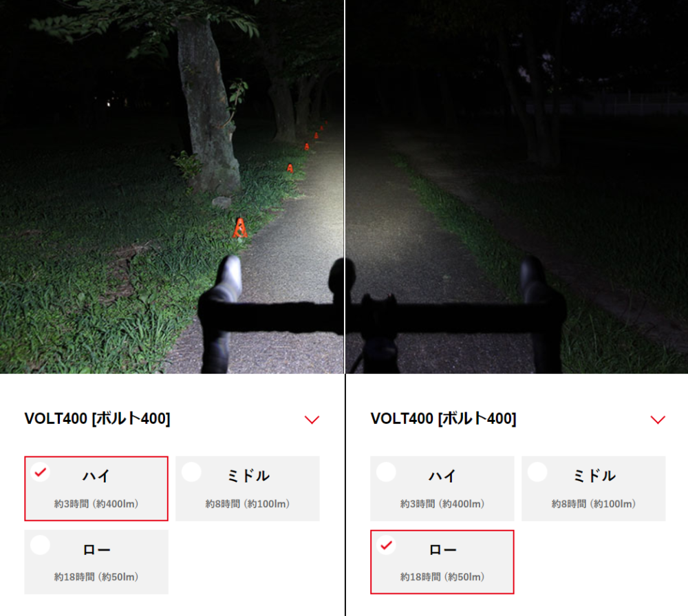Click the 約50lm text in right panel
The image size is (688, 616).
[x=462, y=577]
